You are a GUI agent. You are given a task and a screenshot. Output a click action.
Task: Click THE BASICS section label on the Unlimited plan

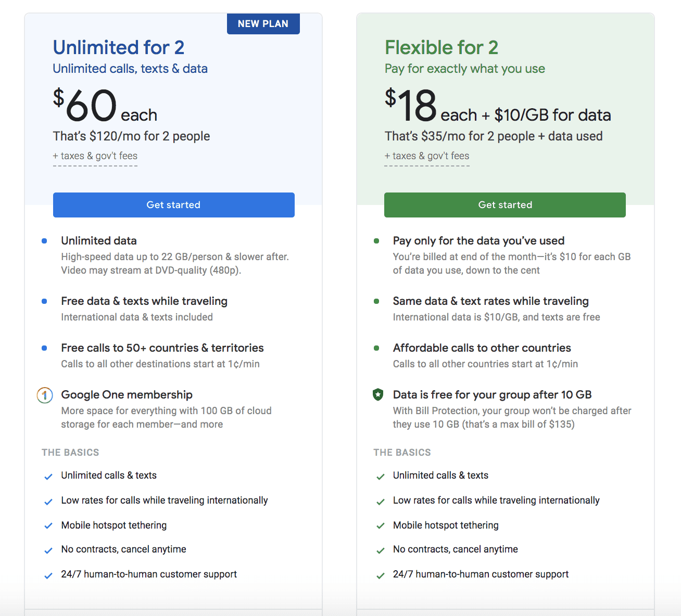click(x=70, y=453)
